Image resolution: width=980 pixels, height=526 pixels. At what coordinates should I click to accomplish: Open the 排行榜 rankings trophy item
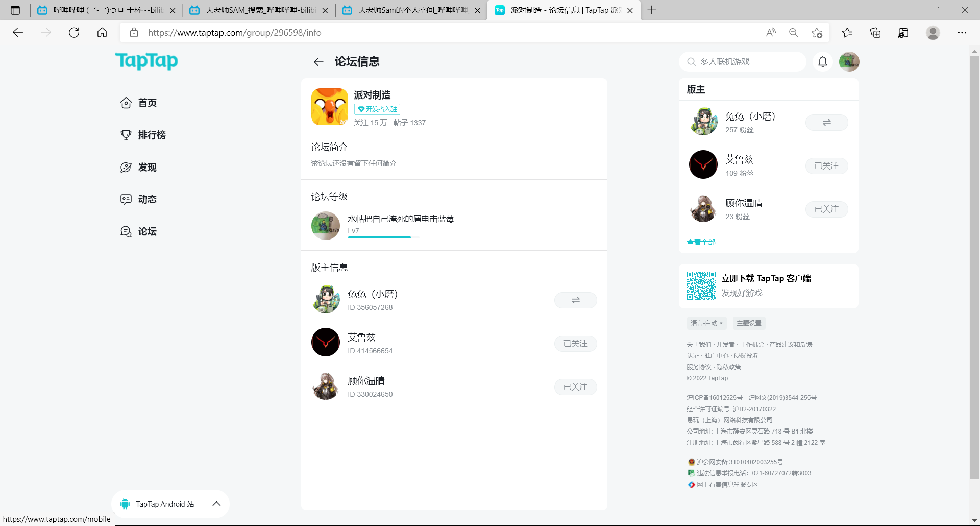point(143,135)
